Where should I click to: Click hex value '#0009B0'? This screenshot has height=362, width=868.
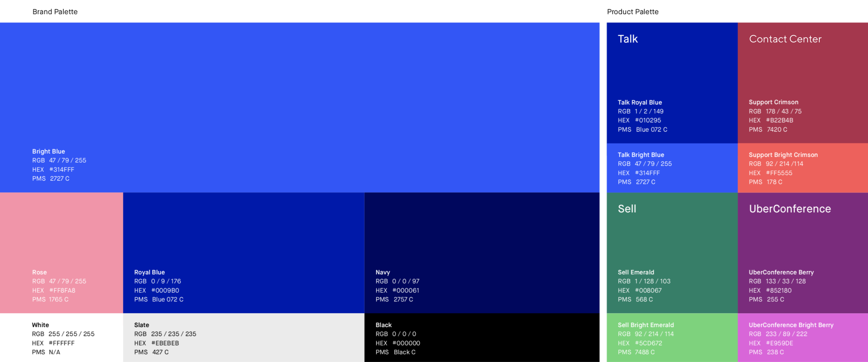coord(165,290)
